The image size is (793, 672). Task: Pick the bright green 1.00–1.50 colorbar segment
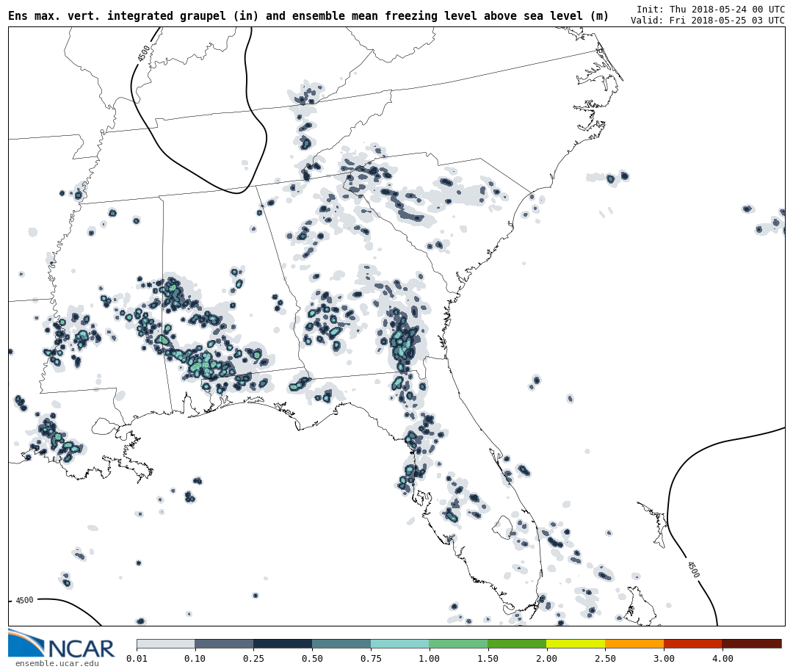click(458, 643)
